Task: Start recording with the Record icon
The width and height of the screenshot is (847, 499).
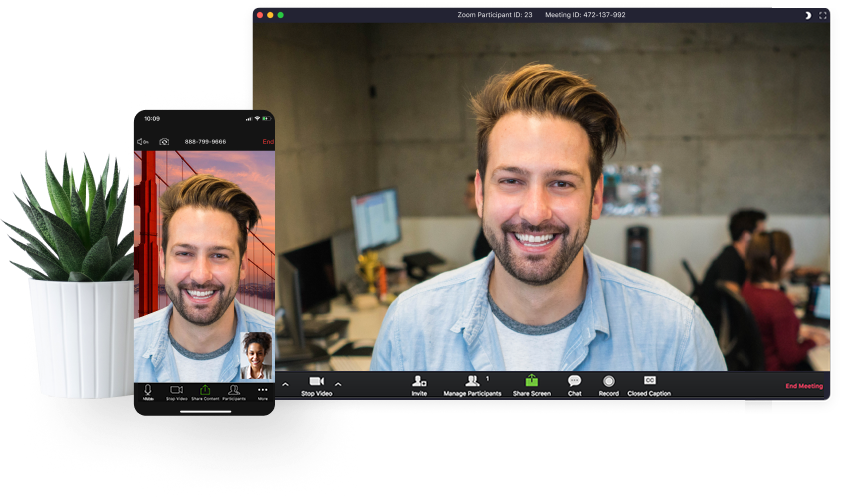Action: point(609,382)
